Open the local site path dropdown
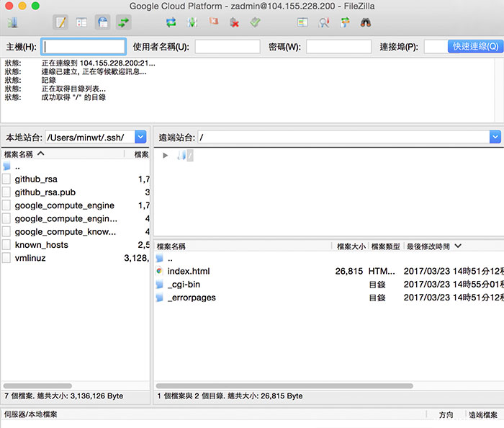This screenshot has height=428, width=504. point(140,137)
